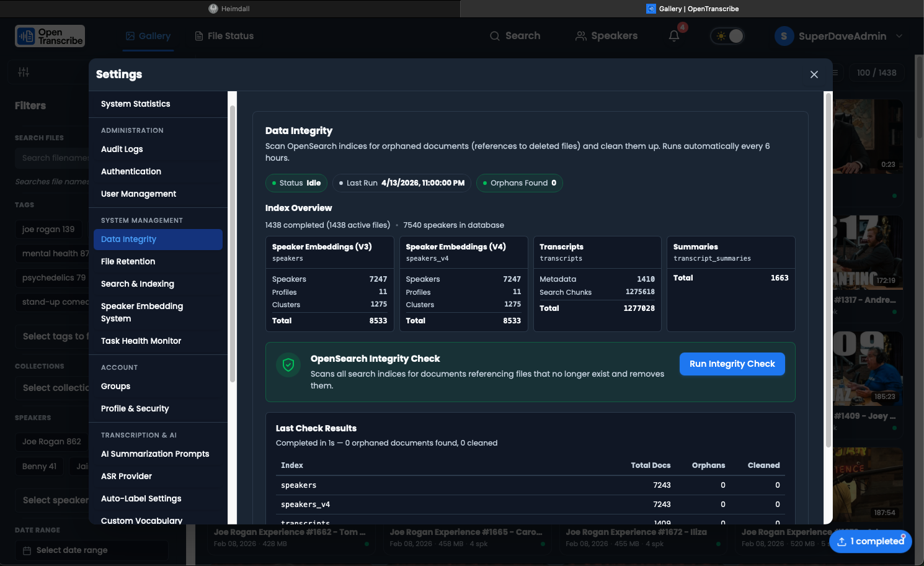Select the Joe Rogan 862 speaker chip

pyautogui.click(x=51, y=442)
